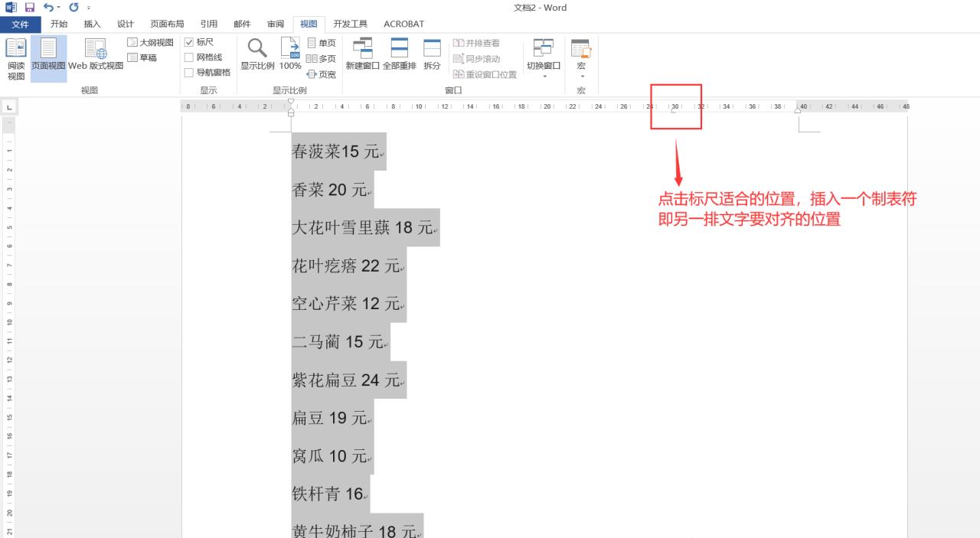Switch to 大纲视图 outline view
Viewport: 980px width, 538px height.
click(151, 43)
